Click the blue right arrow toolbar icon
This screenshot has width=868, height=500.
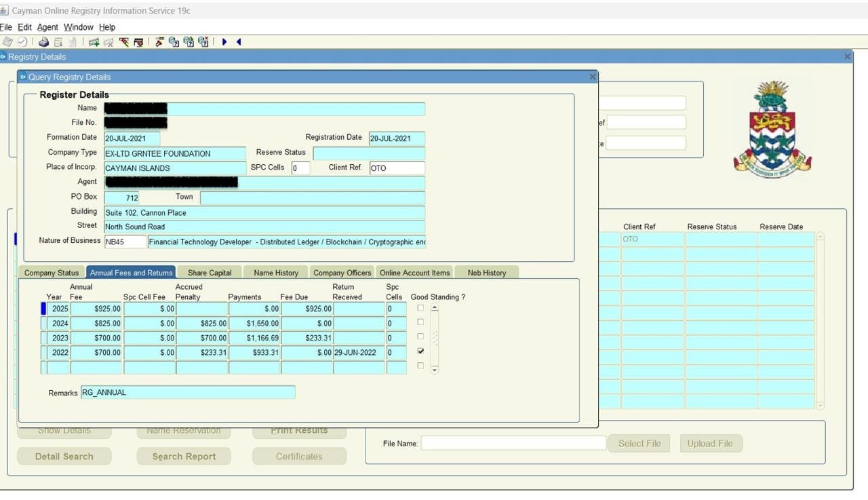[224, 42]
